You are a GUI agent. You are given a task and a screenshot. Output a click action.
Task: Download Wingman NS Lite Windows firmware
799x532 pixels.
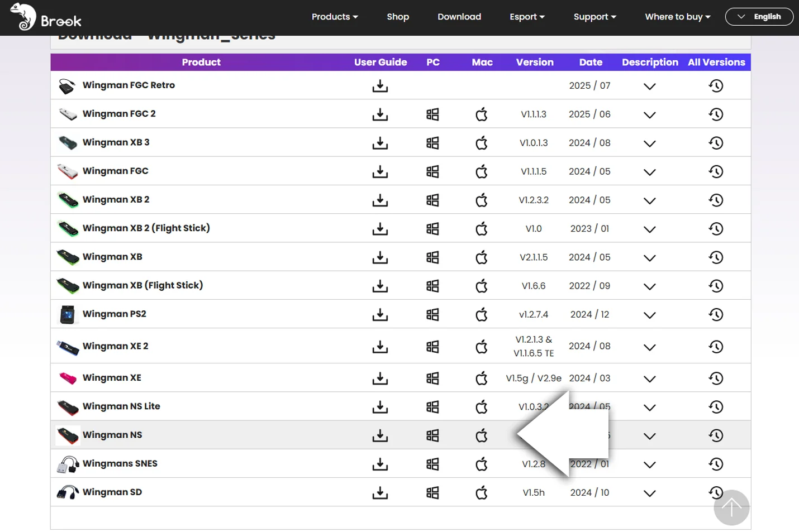click(x=432, y=407)
